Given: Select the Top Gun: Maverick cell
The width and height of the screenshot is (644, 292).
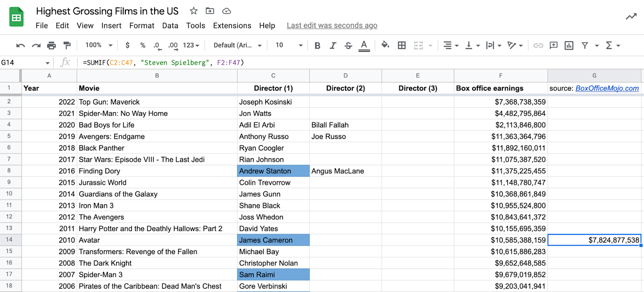Looking at the screenshot, I should 157,102.
